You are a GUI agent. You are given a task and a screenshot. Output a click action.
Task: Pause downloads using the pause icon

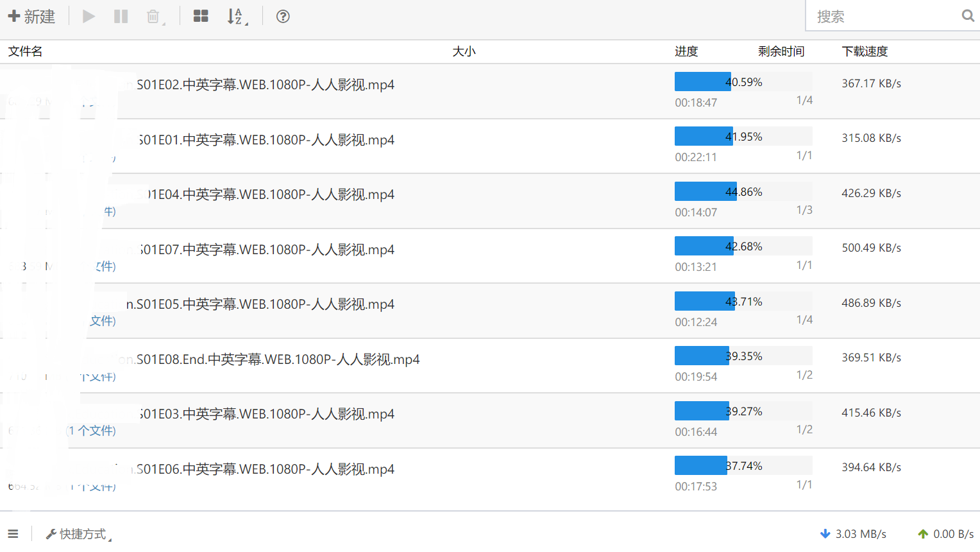(121, 17)
